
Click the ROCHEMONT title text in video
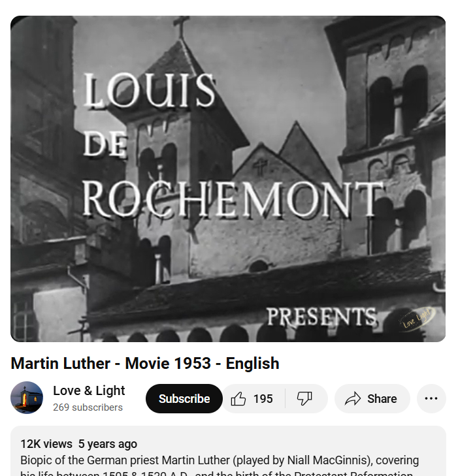[233, 199]
